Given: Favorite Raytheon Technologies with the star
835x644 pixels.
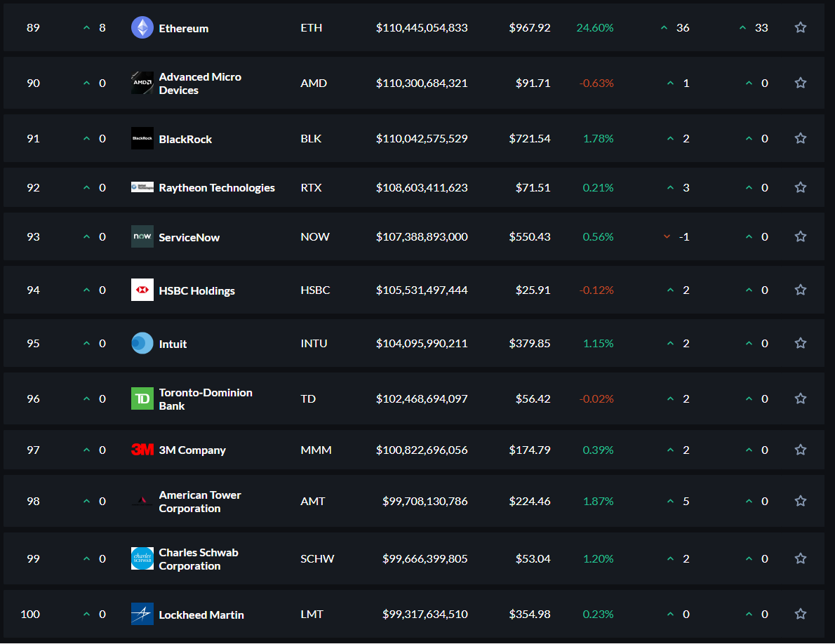Looking at the screenshot, I should [801, 187].
